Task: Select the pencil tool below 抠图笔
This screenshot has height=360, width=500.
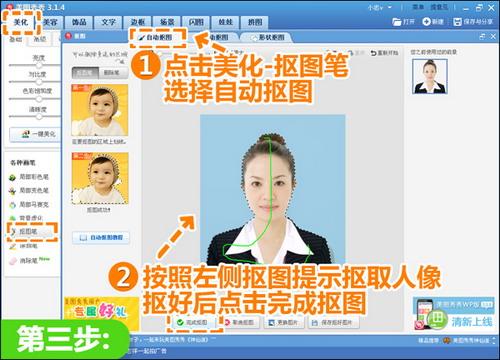Action: coord(12,246)
